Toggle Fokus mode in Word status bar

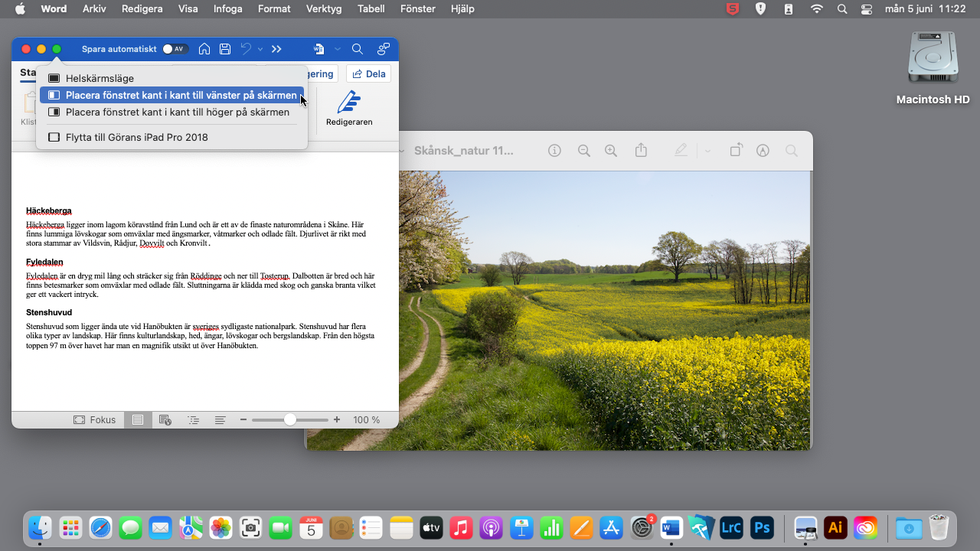[x=95, y=420]
